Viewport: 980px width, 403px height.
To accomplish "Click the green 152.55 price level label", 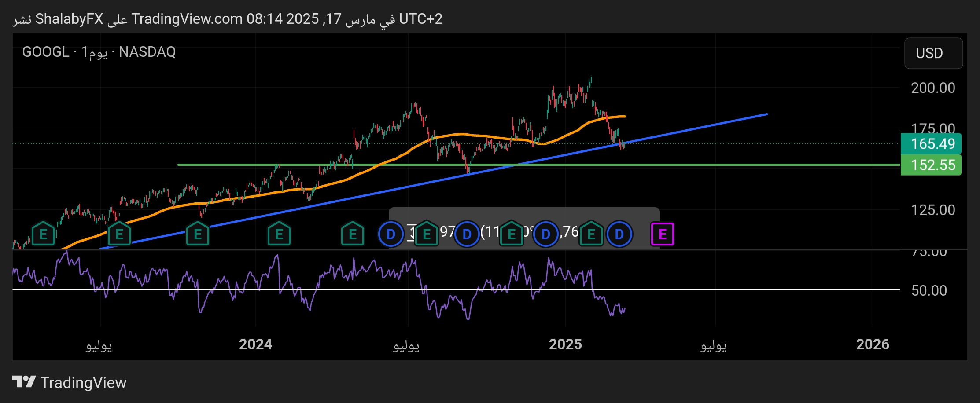I will point(931,165).
